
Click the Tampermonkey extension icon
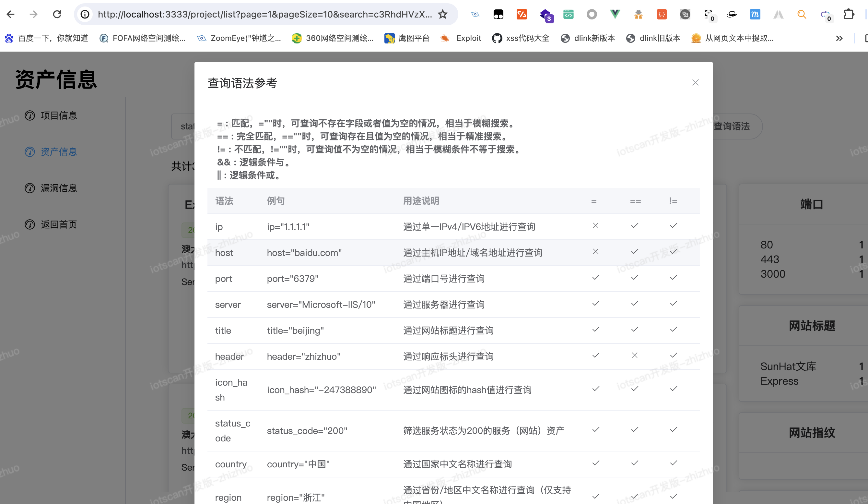click(498, 14)
